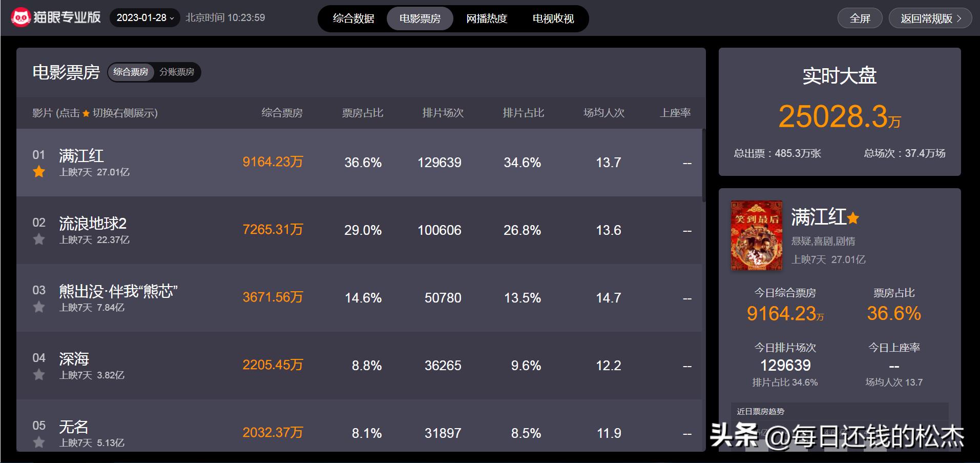Toggle the star for 无名 row
This screenshot has width=980, height=463.
pos(39,442)
